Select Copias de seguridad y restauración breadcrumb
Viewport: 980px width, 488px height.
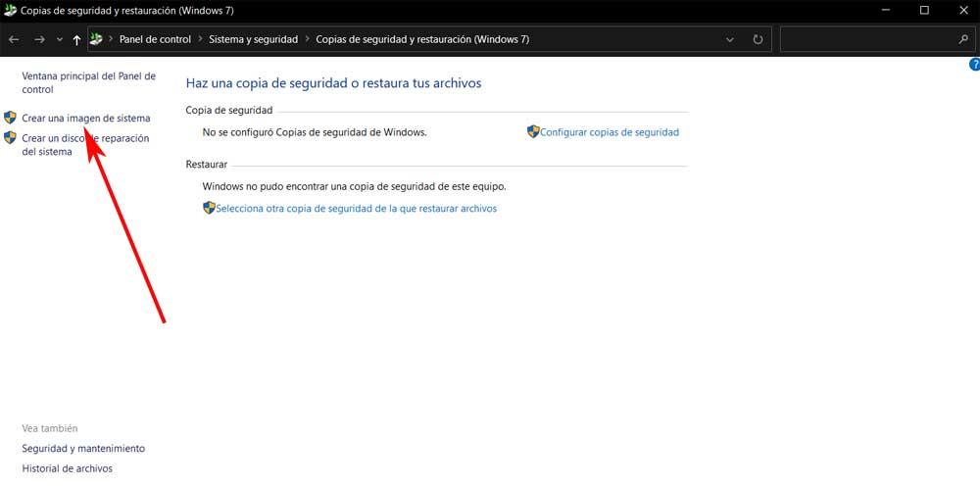point(422,39)
